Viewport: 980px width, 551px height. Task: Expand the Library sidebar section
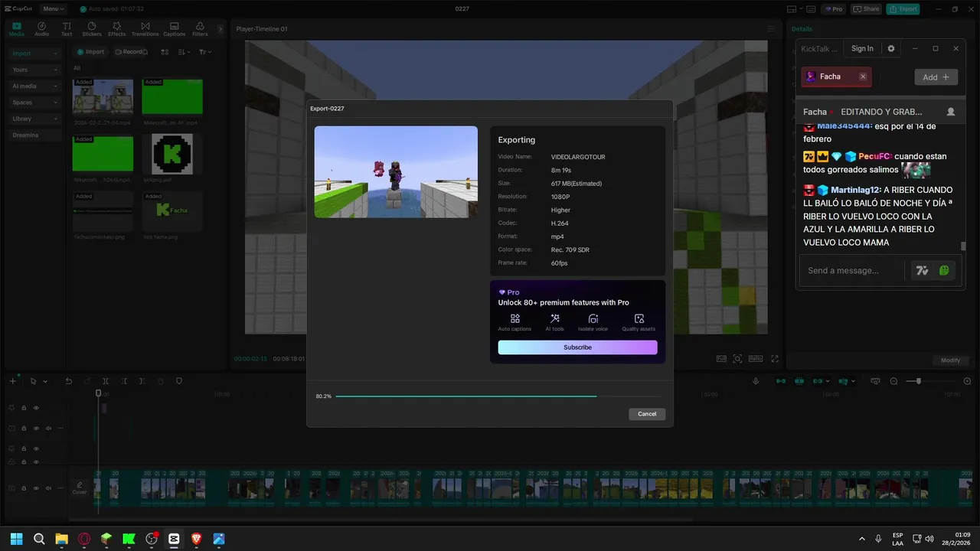34,119
